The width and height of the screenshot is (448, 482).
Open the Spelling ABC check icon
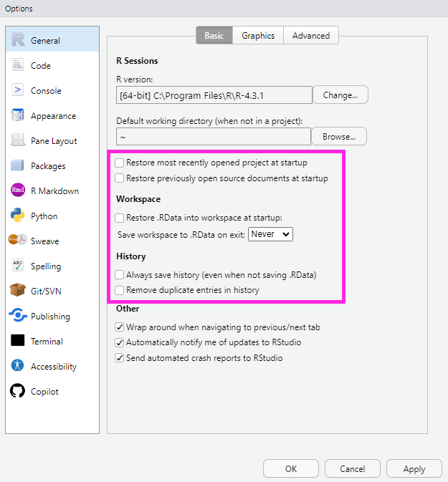17,265
